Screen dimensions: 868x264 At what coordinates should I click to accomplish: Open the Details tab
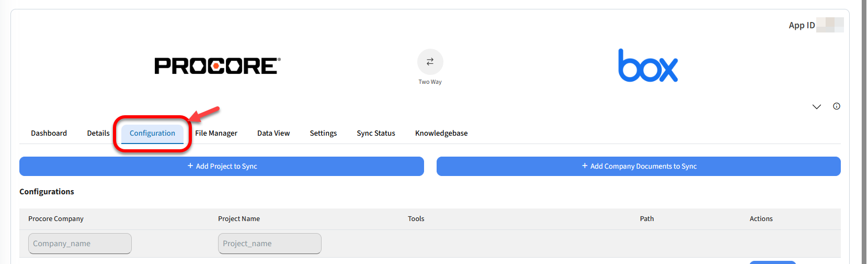pos(98,133)
